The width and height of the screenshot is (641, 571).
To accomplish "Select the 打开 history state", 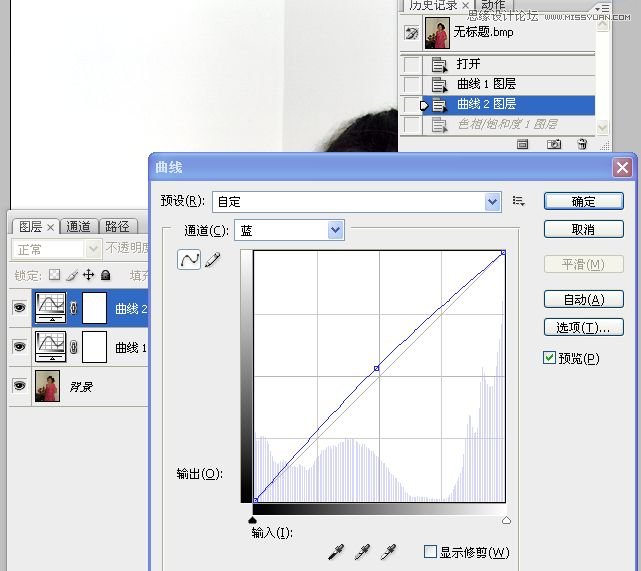I will tap(509, 64).
